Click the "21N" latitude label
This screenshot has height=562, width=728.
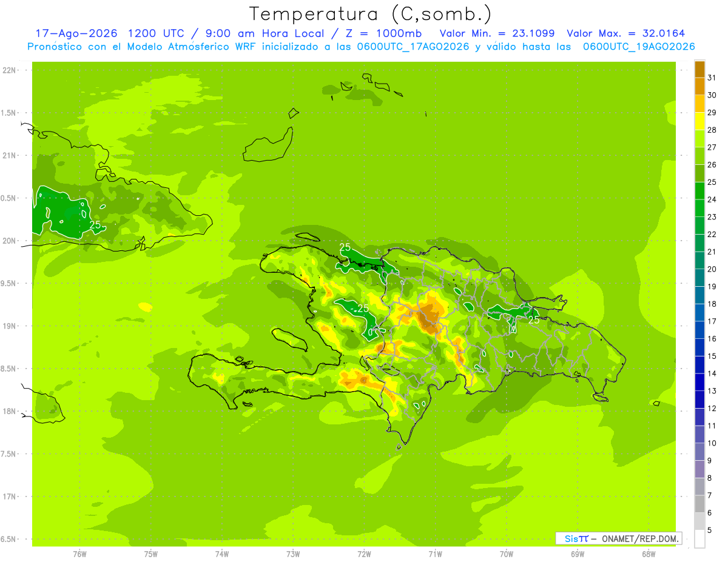8,156
